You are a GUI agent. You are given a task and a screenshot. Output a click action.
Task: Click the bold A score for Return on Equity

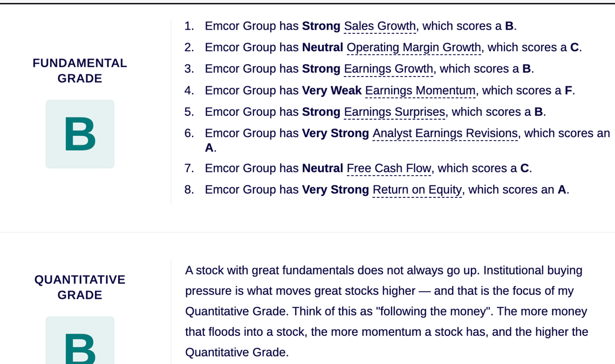coord(562,190)
